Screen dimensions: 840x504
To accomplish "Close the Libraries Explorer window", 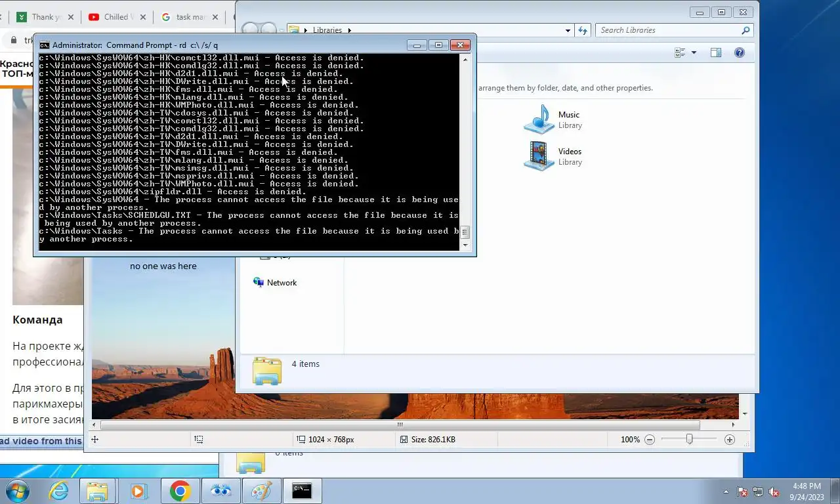I will (743, 12).
